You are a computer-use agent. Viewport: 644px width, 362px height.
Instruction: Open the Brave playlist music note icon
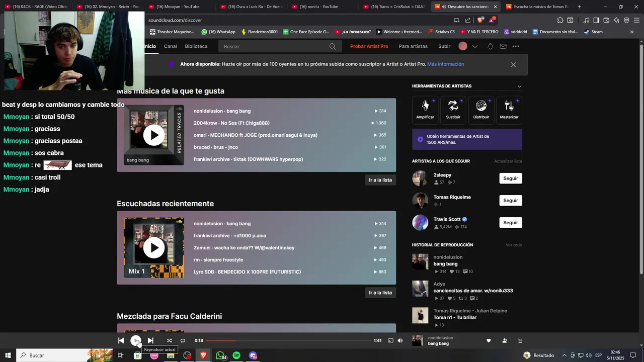point(586,20)
